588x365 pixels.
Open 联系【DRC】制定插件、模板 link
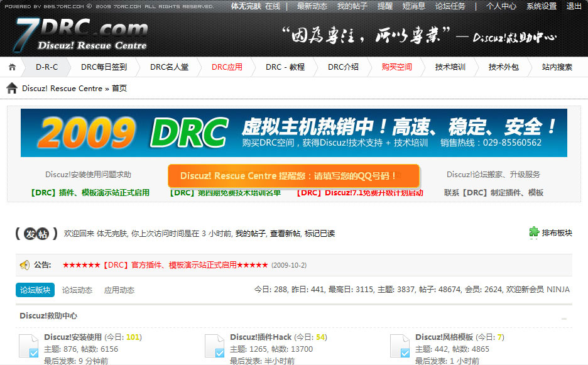pyautogui.click(x=494, y=193)
